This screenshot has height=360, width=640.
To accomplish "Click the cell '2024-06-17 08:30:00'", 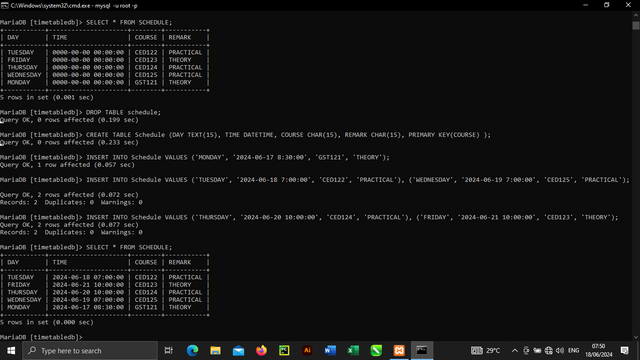I will pos(88,307).
